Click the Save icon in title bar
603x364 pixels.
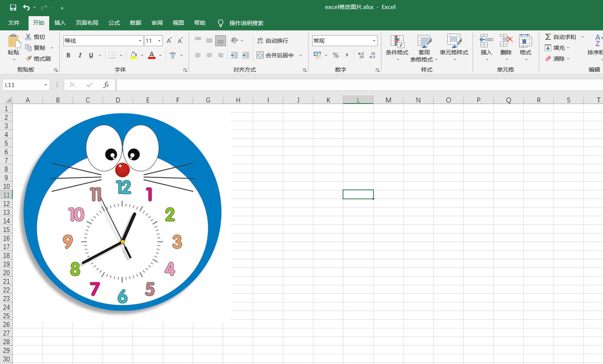point(13,8)
